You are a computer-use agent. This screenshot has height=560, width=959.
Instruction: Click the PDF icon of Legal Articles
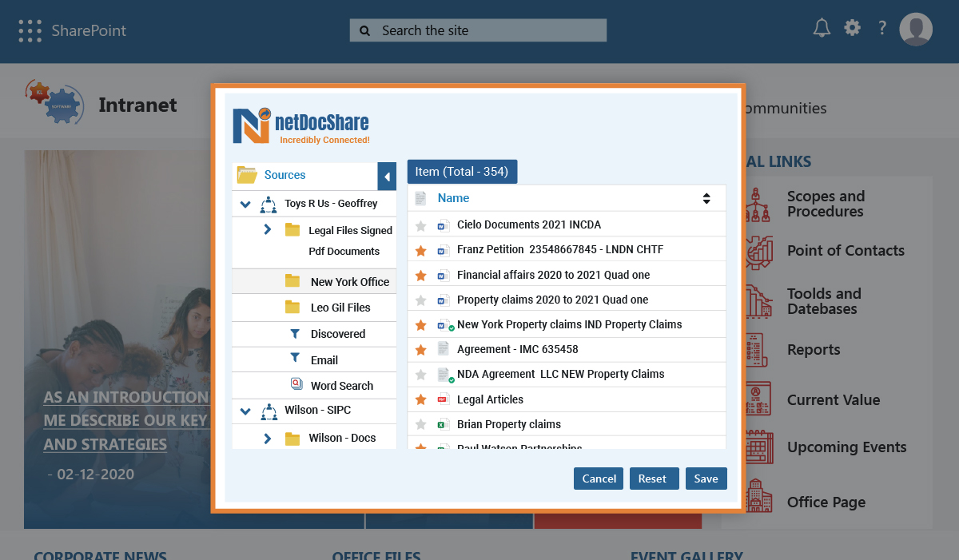pos(443,399)
